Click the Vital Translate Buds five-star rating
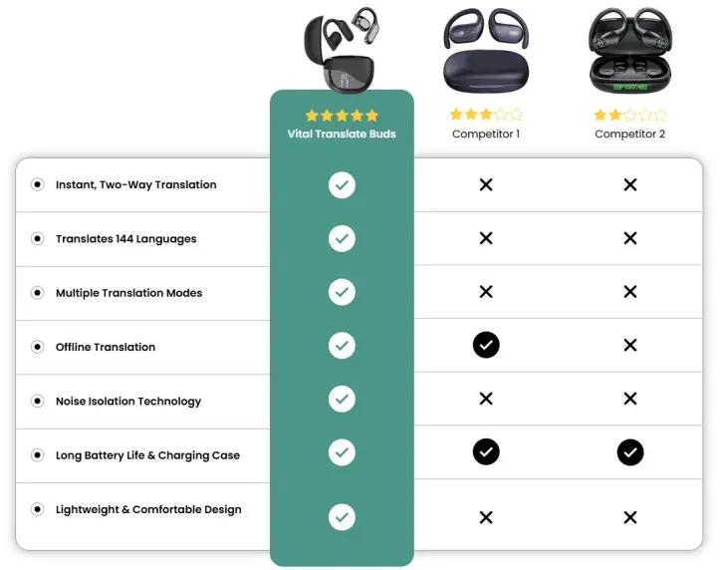Screen dimensions: 728x570 pos(342,116)
